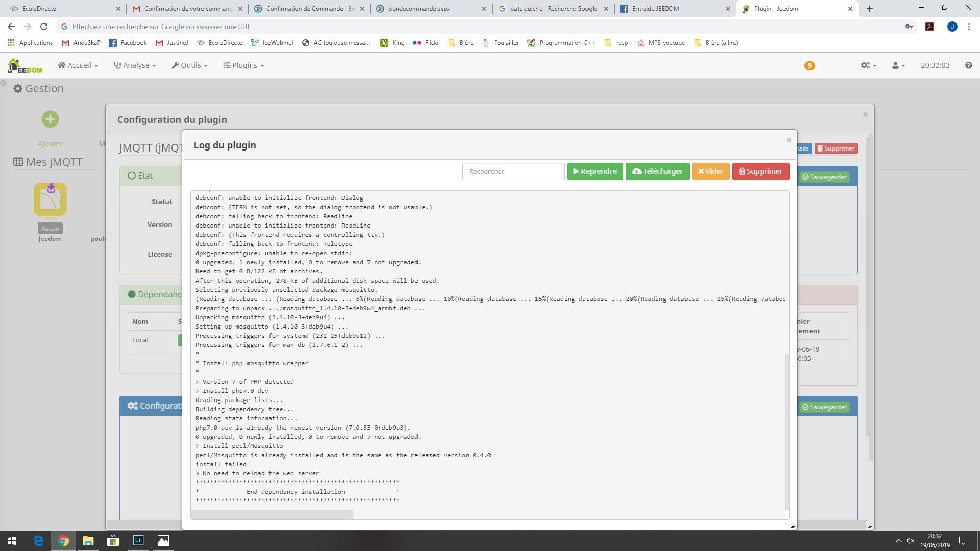The image size is (980, 551).
Task: Switch to EcoleDirecte browser tab
Action: (65, 9)
